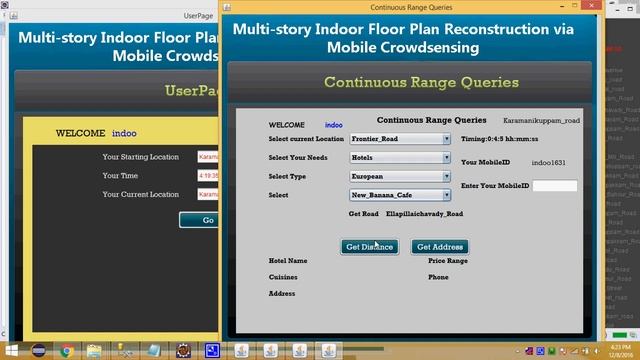
Task: Open Google Chrome from the taskbar
Action: click(x=67, y=351)
